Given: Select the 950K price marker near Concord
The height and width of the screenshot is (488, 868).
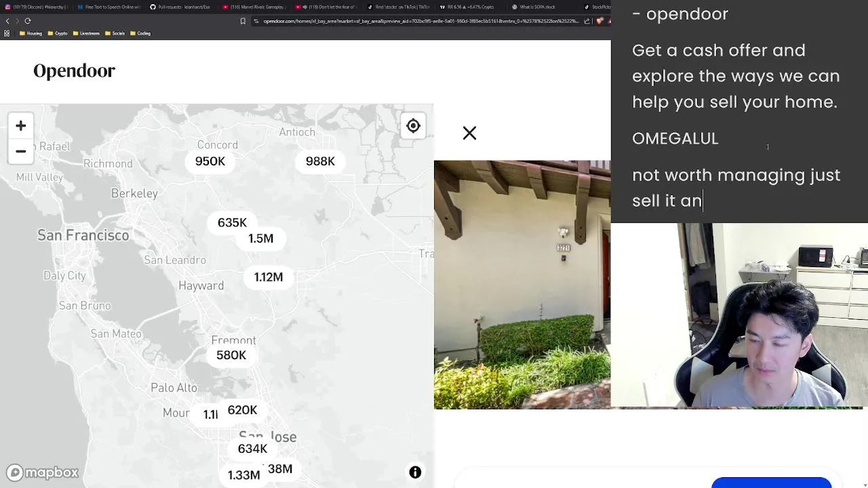Looking at the screenshot, I should (210, 161).
